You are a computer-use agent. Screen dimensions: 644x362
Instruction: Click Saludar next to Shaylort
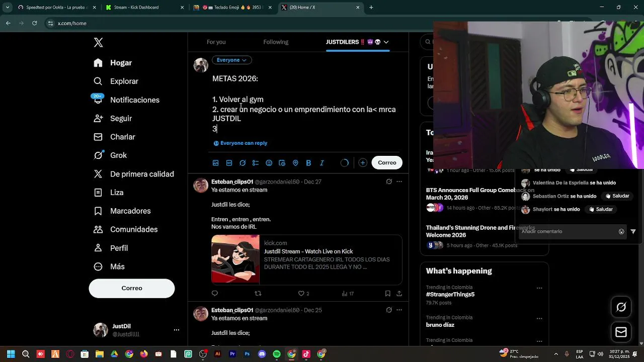click(x=601, y=209)
